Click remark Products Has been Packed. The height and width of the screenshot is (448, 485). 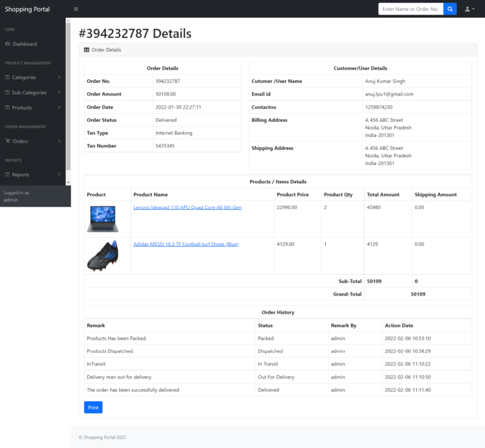117,338
